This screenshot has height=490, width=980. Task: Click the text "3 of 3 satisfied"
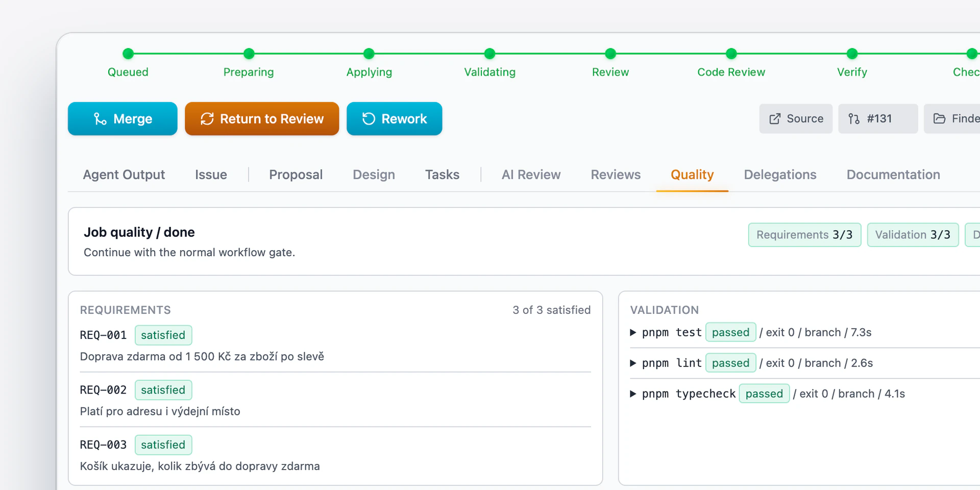552,310
